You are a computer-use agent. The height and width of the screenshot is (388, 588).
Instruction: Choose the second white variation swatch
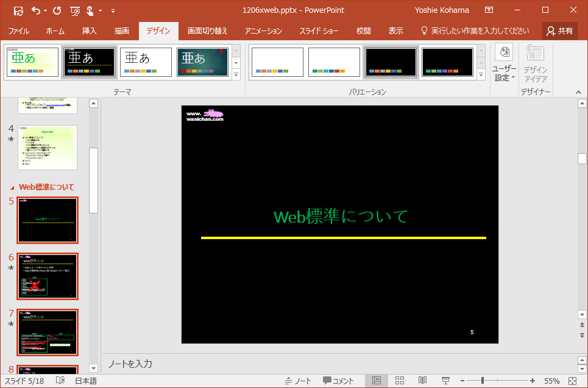pos(334,62)
